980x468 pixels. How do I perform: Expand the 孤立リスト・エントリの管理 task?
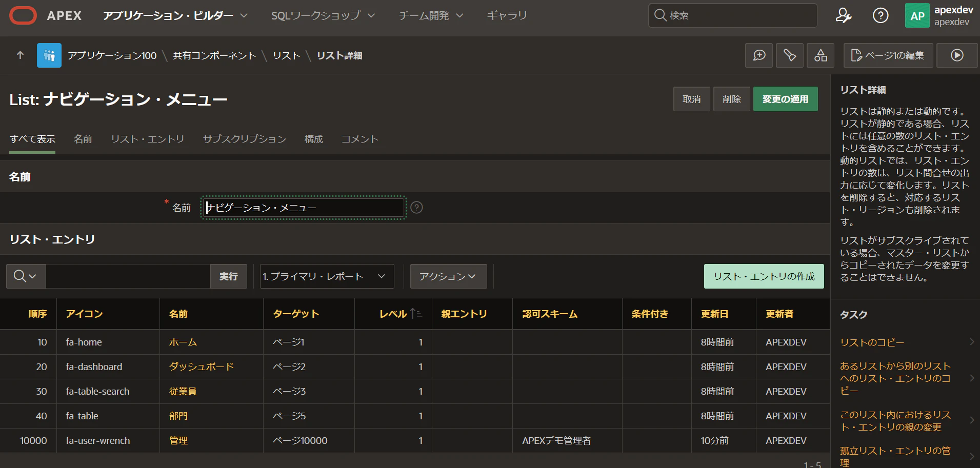click(x=972, y=456)
